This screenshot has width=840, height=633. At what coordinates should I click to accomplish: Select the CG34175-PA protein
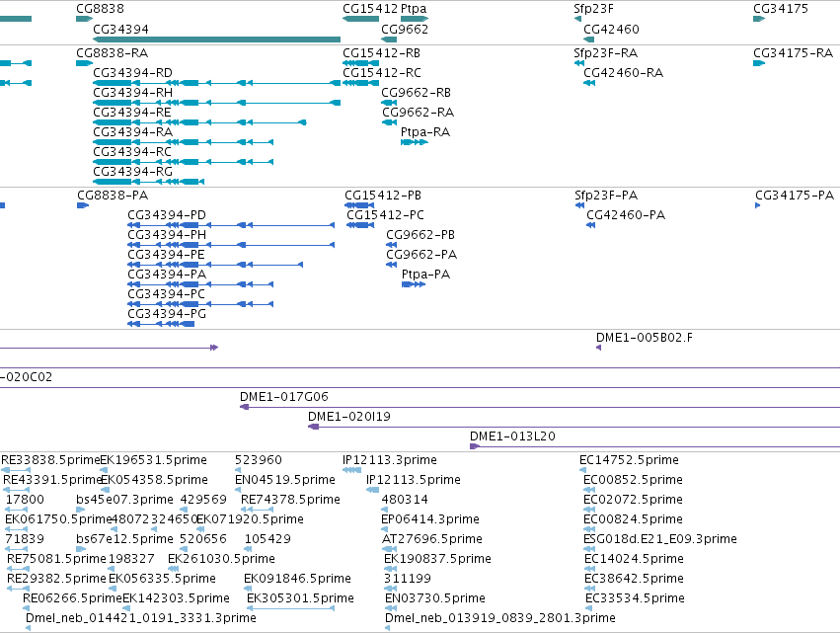[795, 196]
